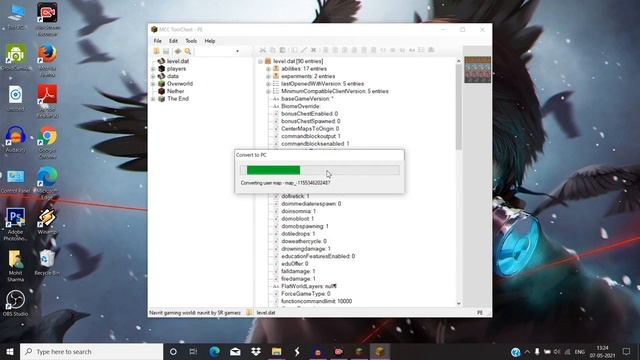Open Adobe Photoshop desktop shortcut
Screen dimensions: 640x360
[16, 224]
